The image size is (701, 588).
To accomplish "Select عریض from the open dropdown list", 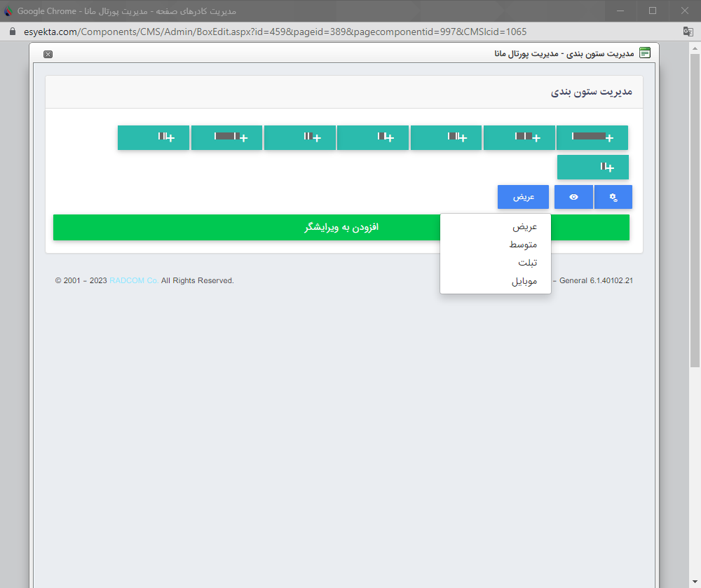I will 524,227.
